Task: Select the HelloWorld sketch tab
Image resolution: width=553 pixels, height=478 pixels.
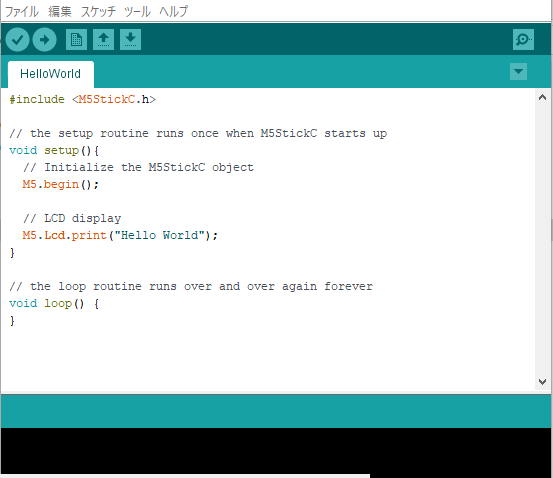Action: point(51,74)
